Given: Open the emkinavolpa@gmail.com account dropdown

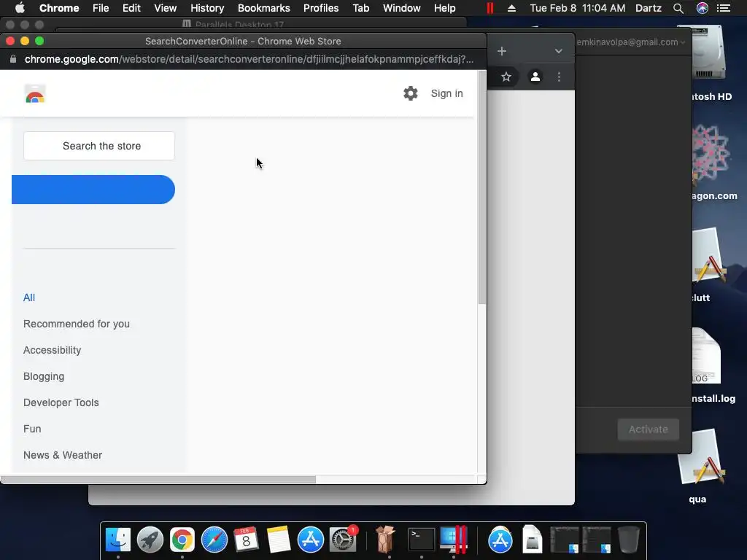Looking at the screenshot, I should click(x=631, y=42).
